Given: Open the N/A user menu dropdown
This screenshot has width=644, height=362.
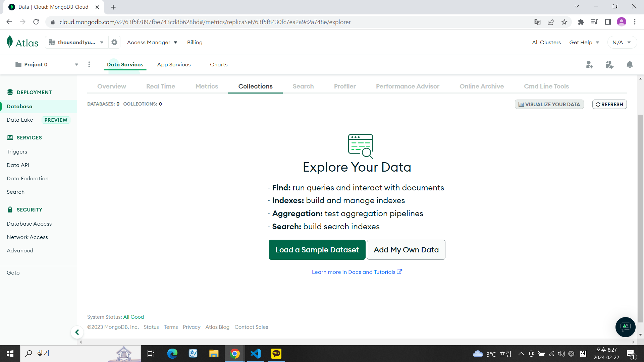Looking at the screenshot, I should coord(622,42).
